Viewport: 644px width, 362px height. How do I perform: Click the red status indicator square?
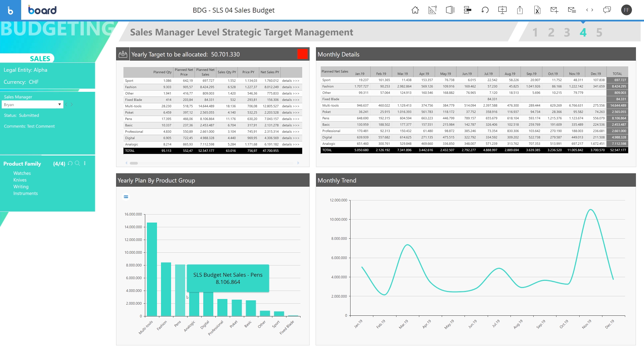coord(302,54)
